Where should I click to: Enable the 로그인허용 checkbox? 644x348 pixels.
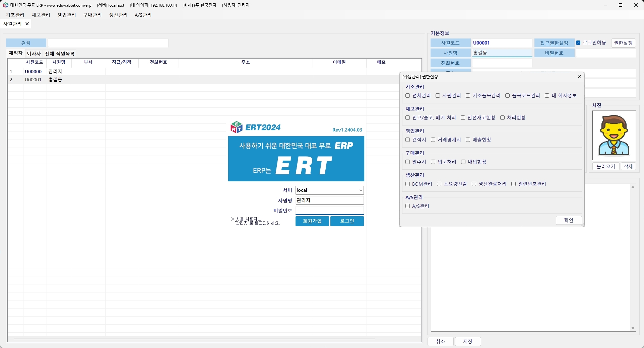pyautogui.click(x=578, y=42)
